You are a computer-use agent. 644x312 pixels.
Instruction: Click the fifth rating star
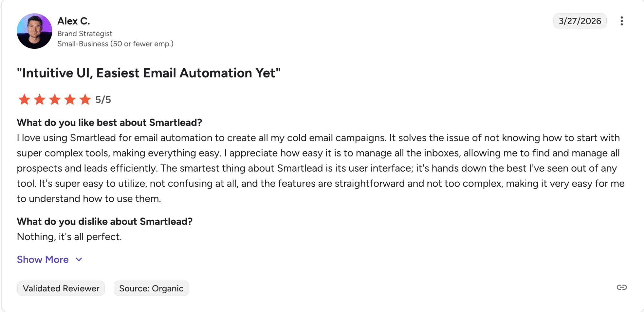(x=85, y=100)
